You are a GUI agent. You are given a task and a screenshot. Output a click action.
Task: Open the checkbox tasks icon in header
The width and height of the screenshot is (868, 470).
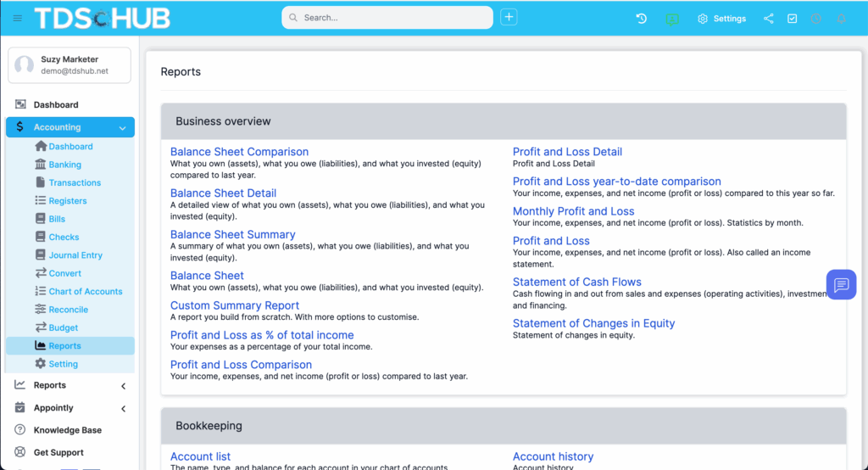tap(793, 18)
